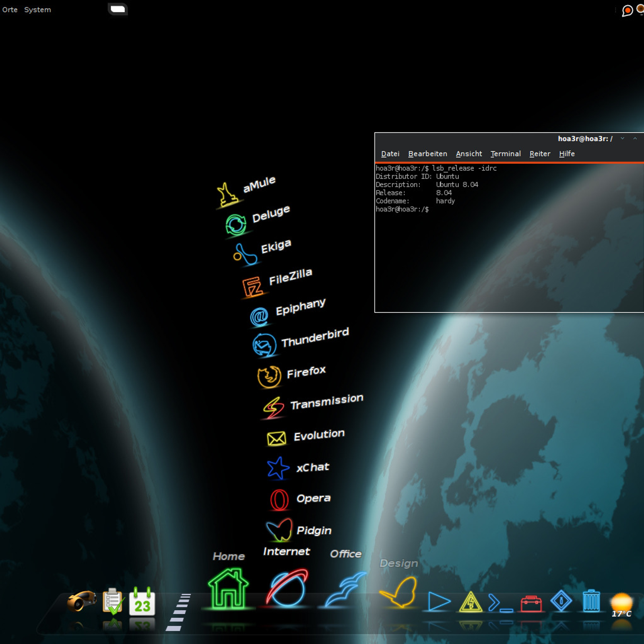Screen dimensions: 644x644
Task: Click the yellow high-voltage warning icon
Action: [x=471, y=602]
